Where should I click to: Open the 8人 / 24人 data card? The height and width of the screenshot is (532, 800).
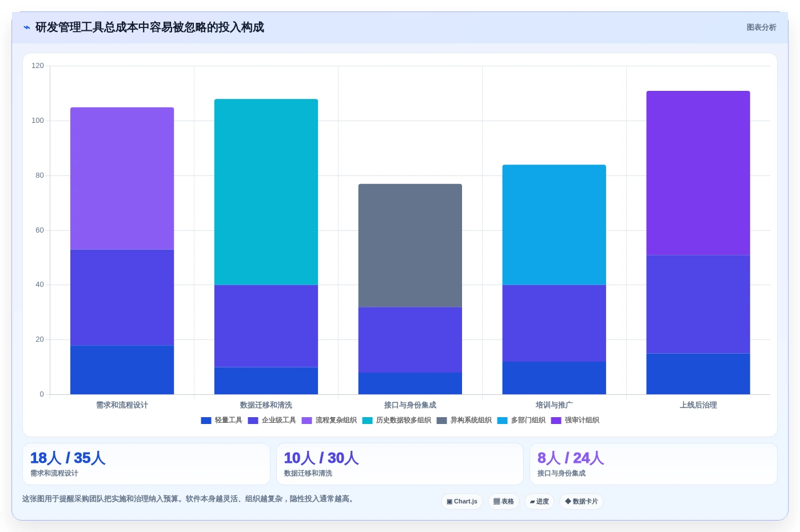[653, 464]
